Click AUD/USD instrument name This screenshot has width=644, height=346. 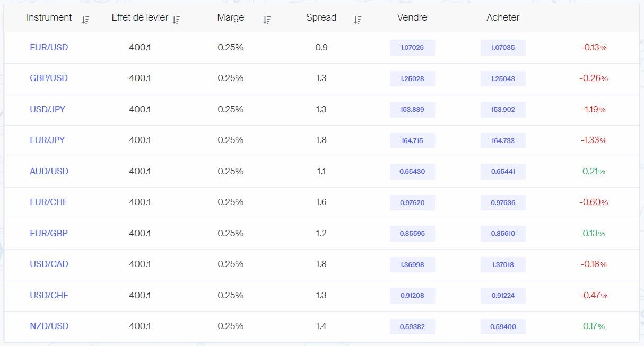[x=49, y=171]
